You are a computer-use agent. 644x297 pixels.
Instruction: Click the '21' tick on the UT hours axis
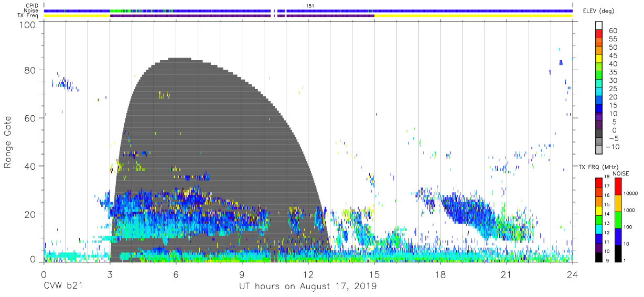(506, 274)
